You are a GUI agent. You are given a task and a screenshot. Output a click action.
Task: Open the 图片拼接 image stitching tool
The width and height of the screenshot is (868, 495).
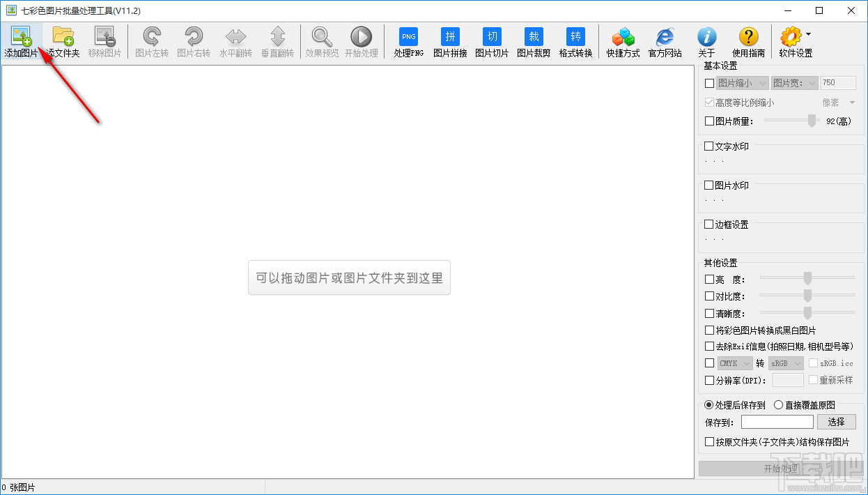tap(450, 40)
